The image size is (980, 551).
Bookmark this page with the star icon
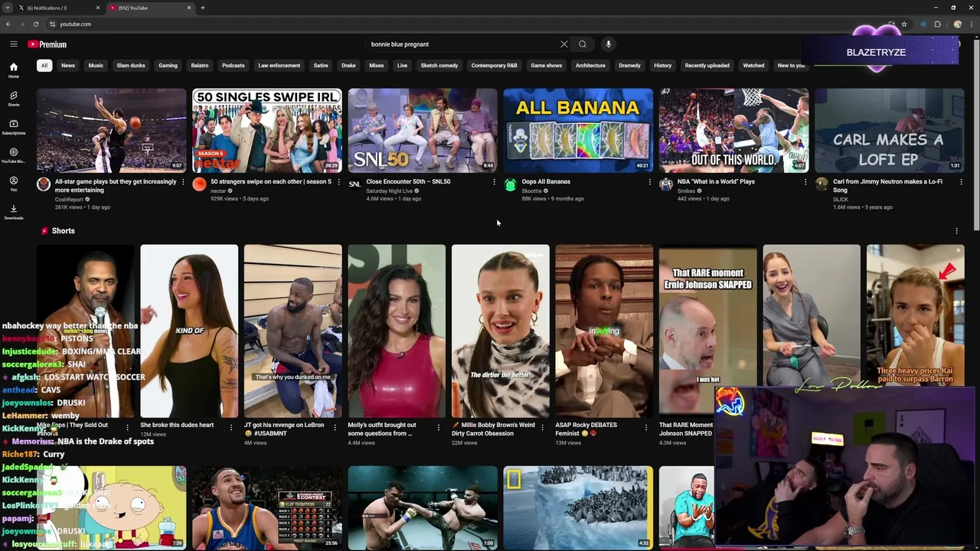904,24
